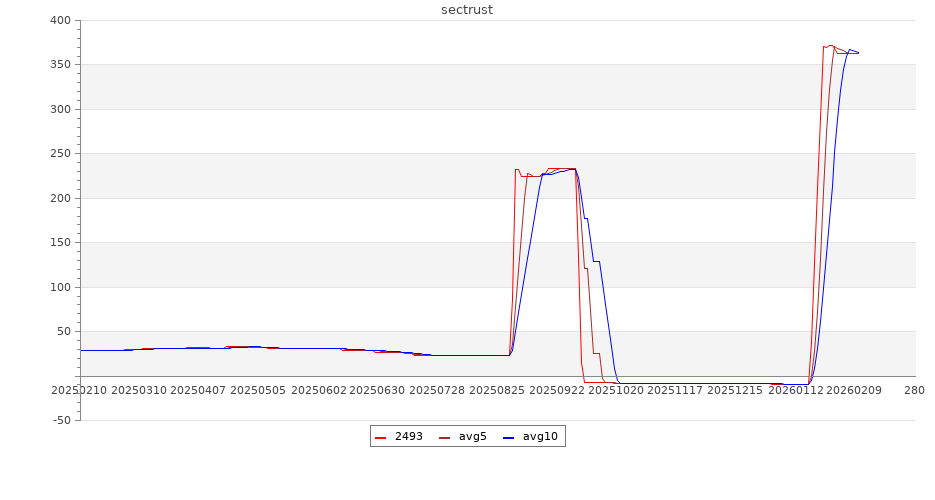Click the 20250210 x-axis date label
935x500 pixels.
tap(79, 390)
